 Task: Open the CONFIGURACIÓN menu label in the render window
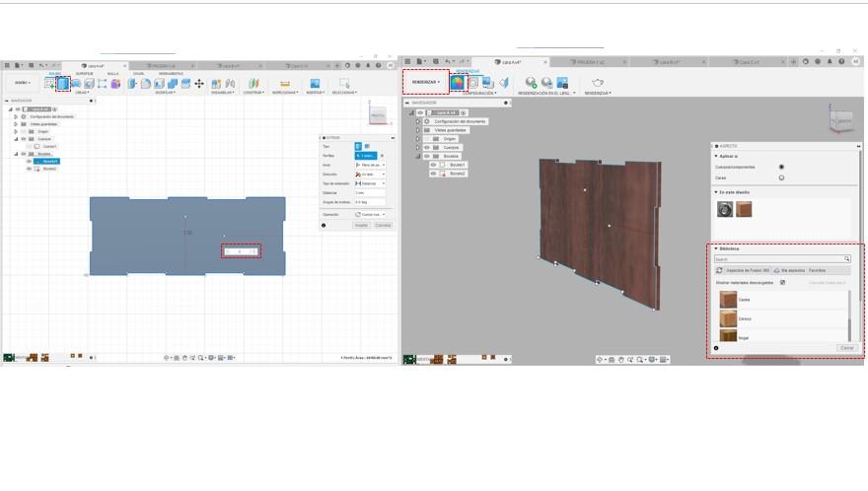point(479,93)
